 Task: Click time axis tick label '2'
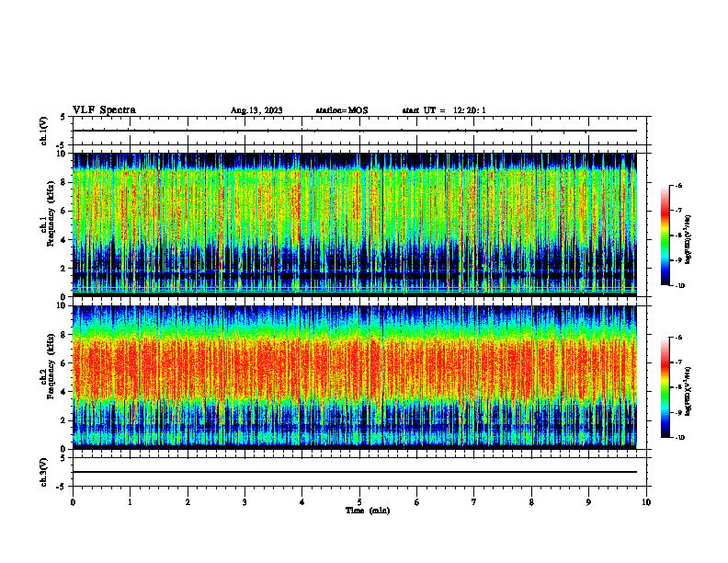pos(188,502)
